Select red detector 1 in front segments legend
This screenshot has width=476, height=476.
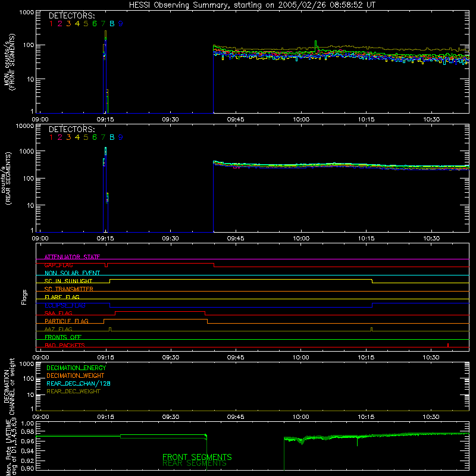tap(51, 24)
